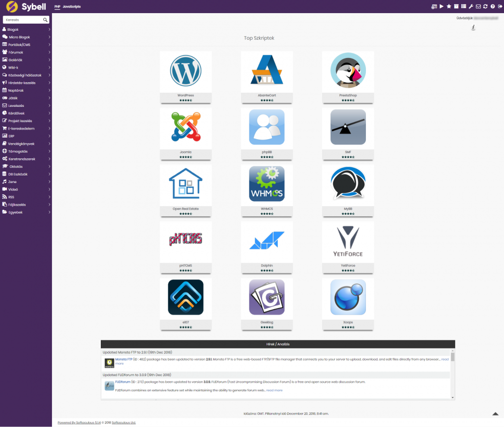This screenshot has height=427, width=504.
Task: Expand the Blogok category chevron
Action: click(49, 29)
